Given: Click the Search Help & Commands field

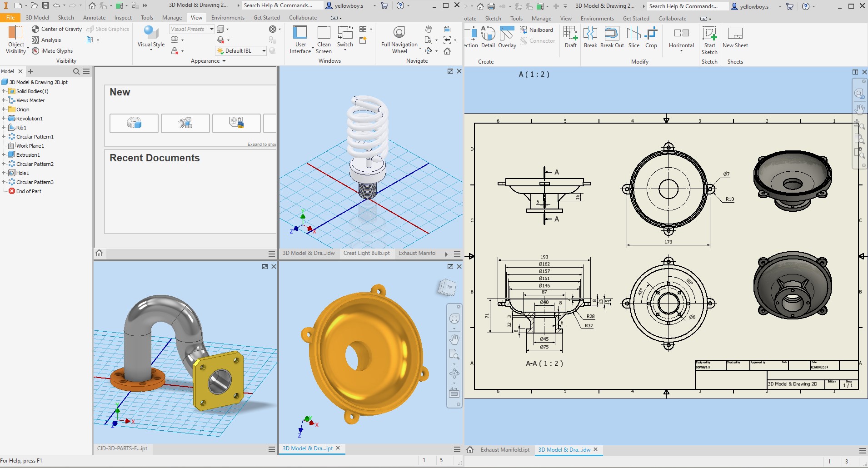Looking at the screenshot, I should 278,5.
